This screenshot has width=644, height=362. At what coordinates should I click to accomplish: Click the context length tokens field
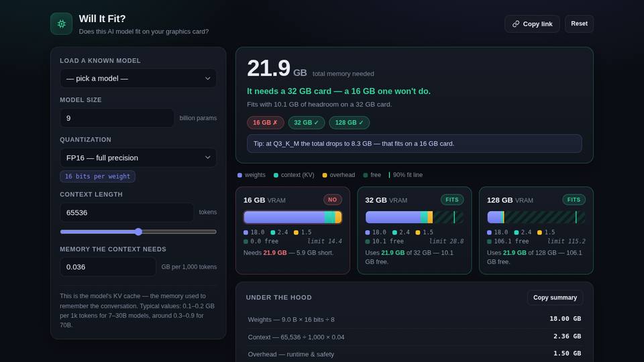(x=127, y=213)
